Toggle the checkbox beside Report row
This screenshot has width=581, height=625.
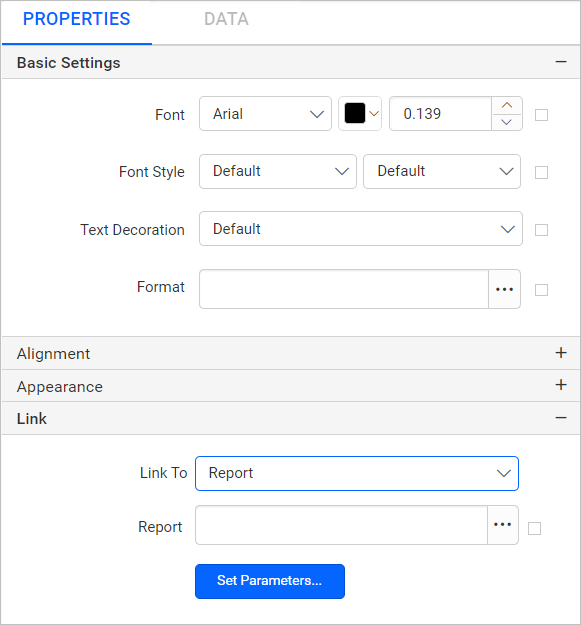coord(534,529)
